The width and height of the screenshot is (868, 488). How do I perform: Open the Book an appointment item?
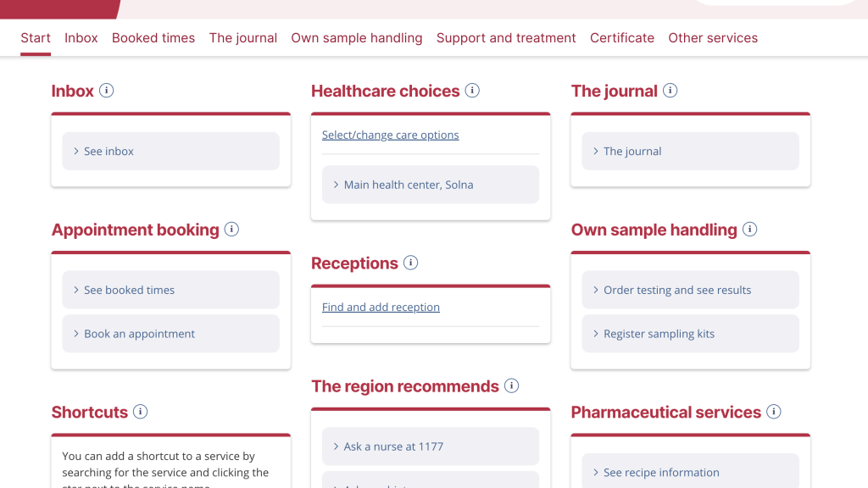pos(170,334)
